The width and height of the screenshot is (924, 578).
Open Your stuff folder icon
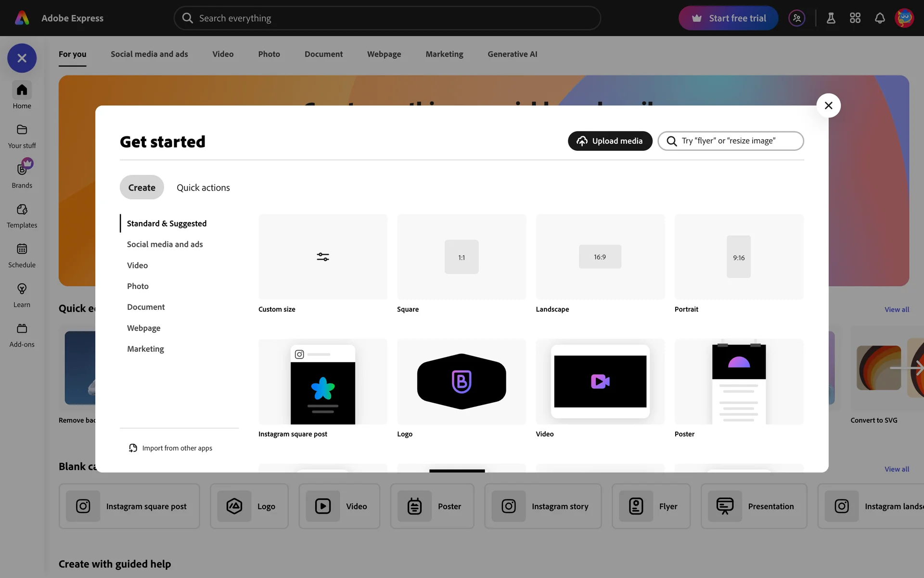[x=22, y=130]
